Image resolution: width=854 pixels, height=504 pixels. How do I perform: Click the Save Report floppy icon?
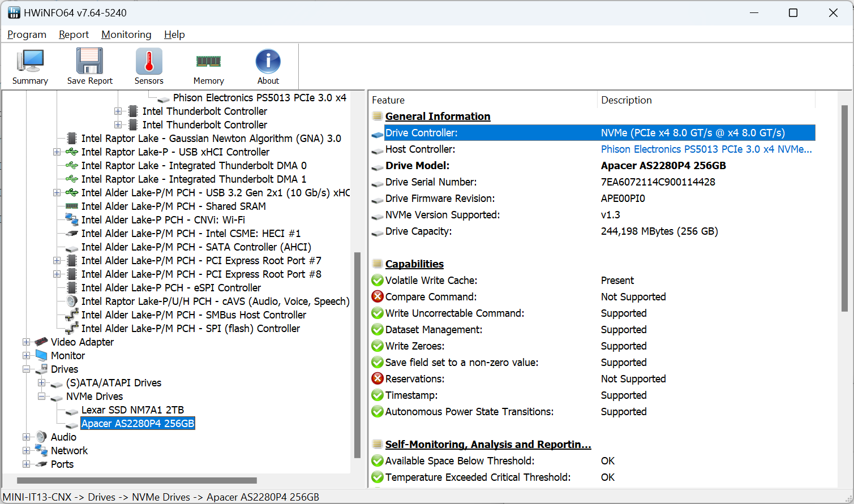pyautogui.click(x=89, y=61)
